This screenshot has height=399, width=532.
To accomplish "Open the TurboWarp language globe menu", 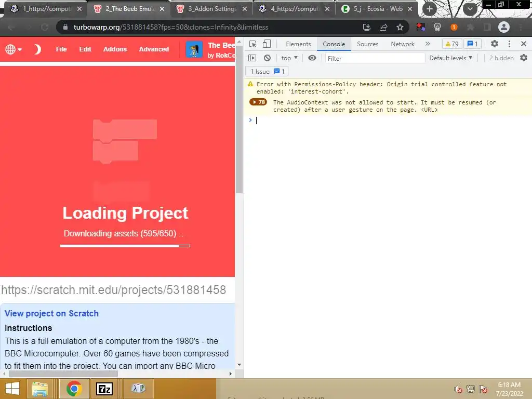I will [x=13, y=49].
